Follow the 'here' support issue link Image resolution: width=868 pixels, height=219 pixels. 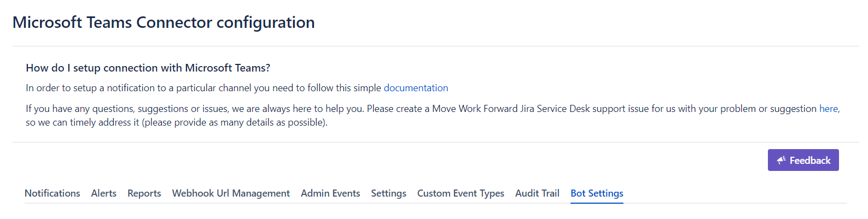pyautogui.click(x=828, y=109)
